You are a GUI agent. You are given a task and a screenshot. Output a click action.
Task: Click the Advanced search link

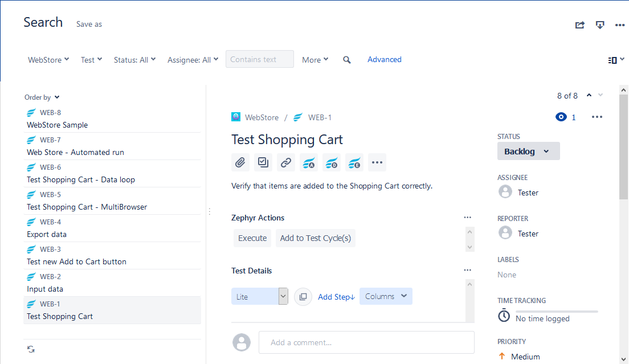385,59
